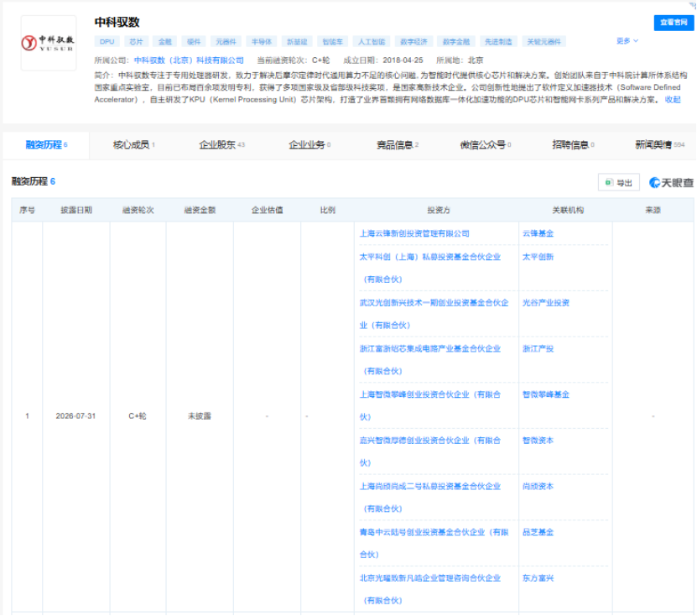Select the 芯片 tag

[x=136, y=42]
